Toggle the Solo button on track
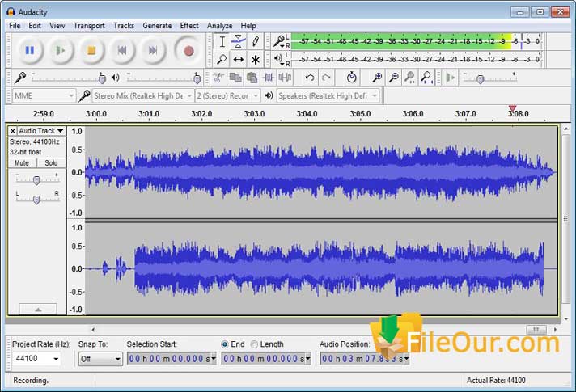The image size is (576, 392). point(51,163)
